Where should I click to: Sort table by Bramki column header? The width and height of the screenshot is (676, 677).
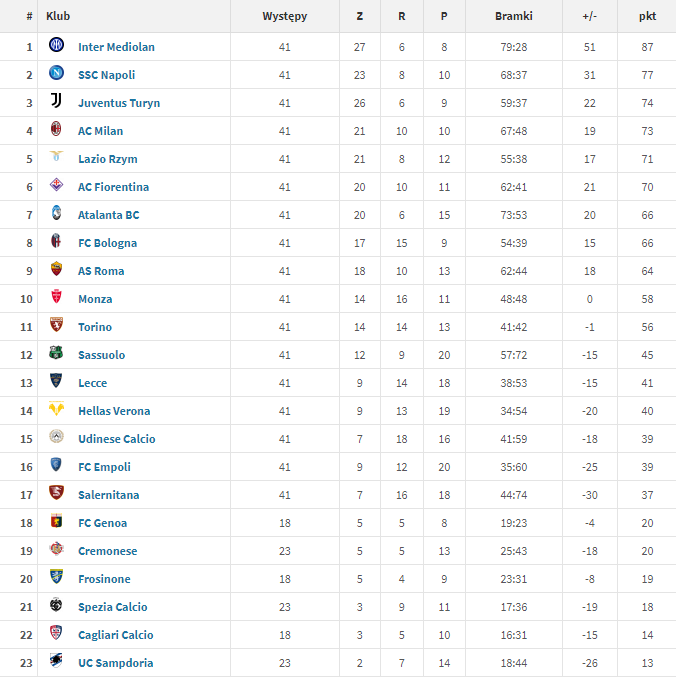[514, 16]
